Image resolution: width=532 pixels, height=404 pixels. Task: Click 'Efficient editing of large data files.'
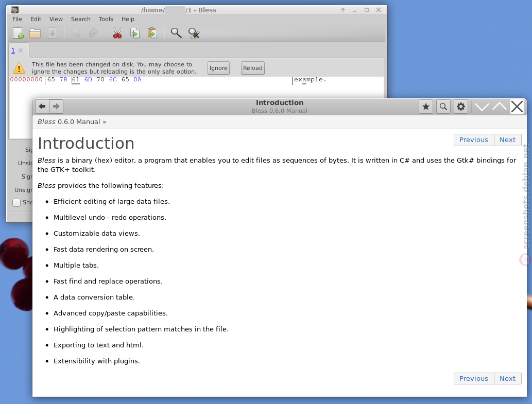(112, 202)
